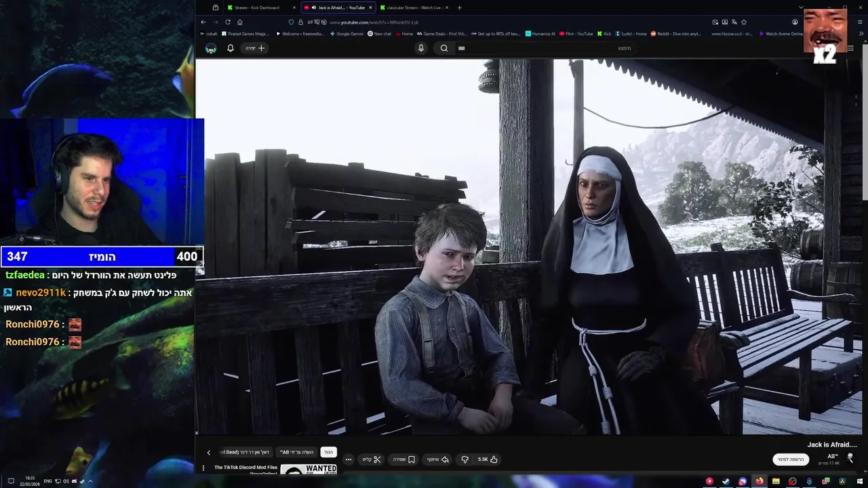Open the browser account profile icon
This screenshot has width=868, height=488.
click(x=795, y=22)
